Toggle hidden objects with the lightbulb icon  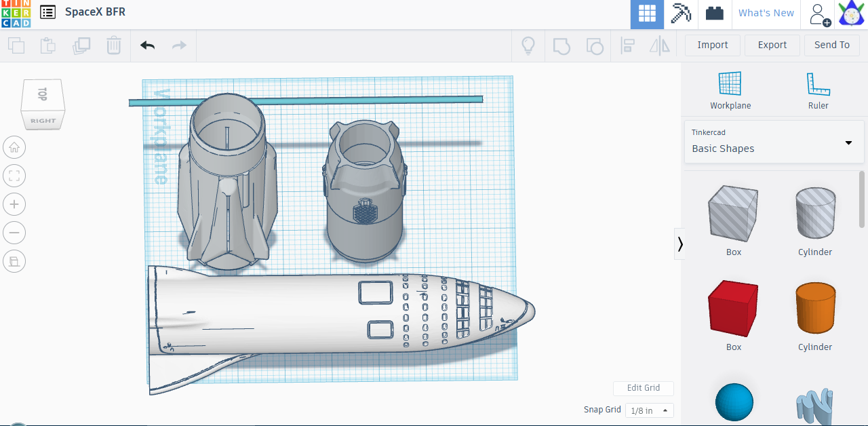point(528,45)
